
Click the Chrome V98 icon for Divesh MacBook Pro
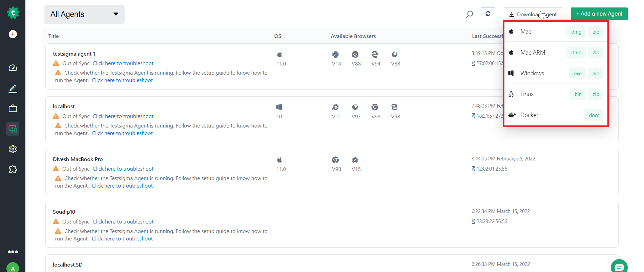pyautogui.click(x=335, y=160)
